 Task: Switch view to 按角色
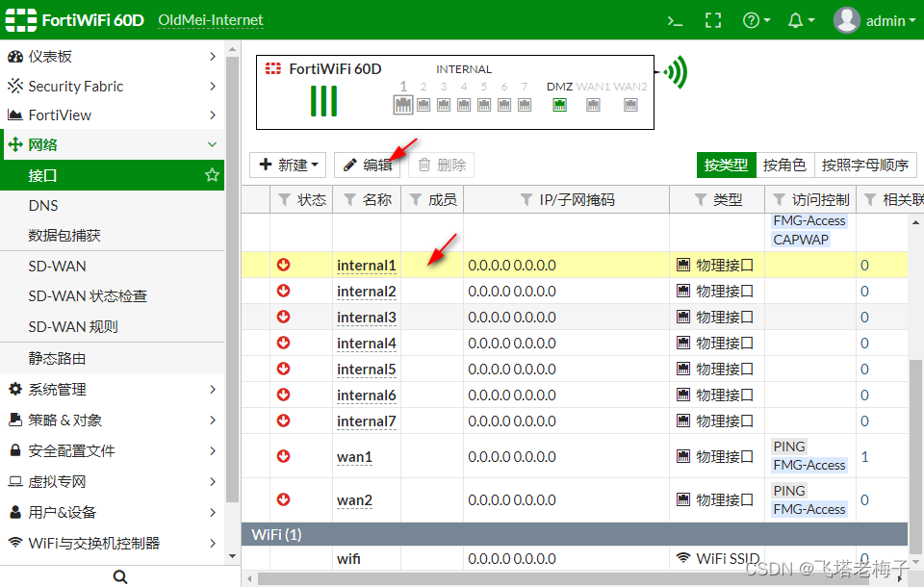784,165
